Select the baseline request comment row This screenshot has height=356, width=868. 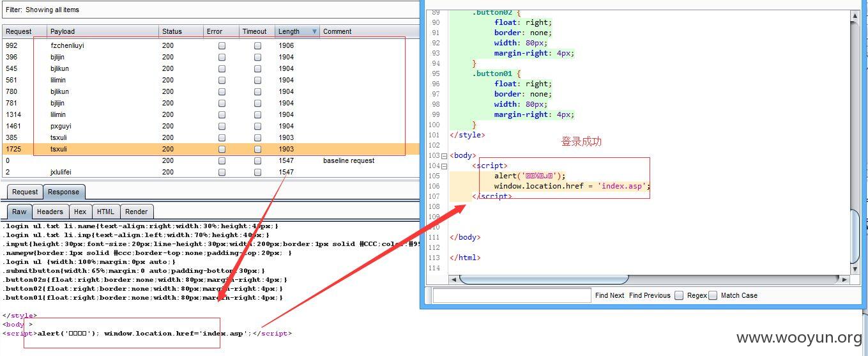[x=211, y=160]
